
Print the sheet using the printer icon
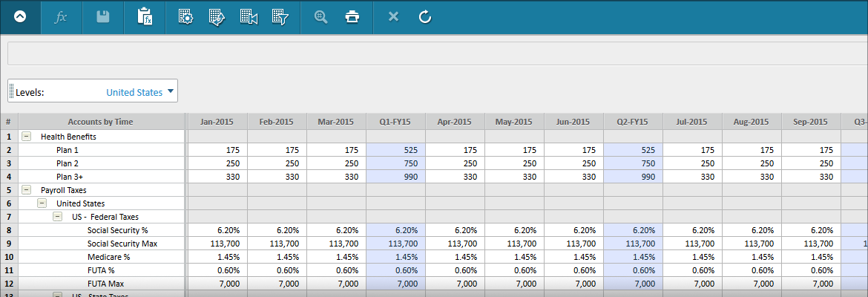[352, 16]
